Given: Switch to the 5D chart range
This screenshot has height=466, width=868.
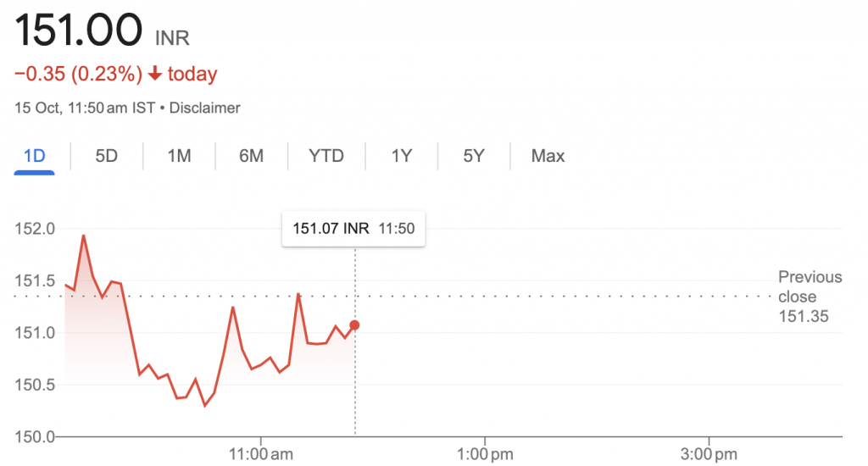Looking at the screenshot, I should tap(106, 156).
